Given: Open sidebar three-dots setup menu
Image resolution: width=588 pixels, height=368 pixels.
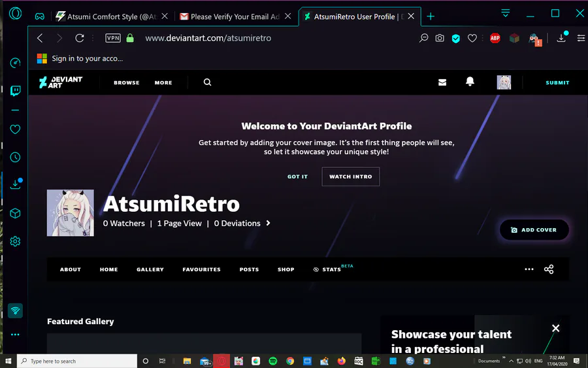Looking at the screenshot, I should point(15,335).
